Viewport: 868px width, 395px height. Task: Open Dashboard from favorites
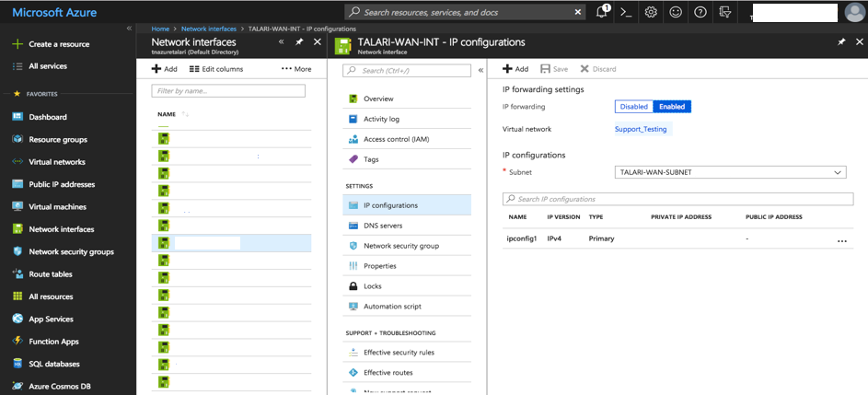click(x=48, y=117)
